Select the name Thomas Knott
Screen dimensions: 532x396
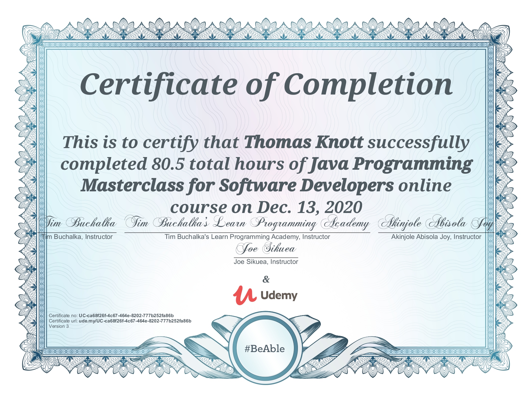(x=304, y=142)
